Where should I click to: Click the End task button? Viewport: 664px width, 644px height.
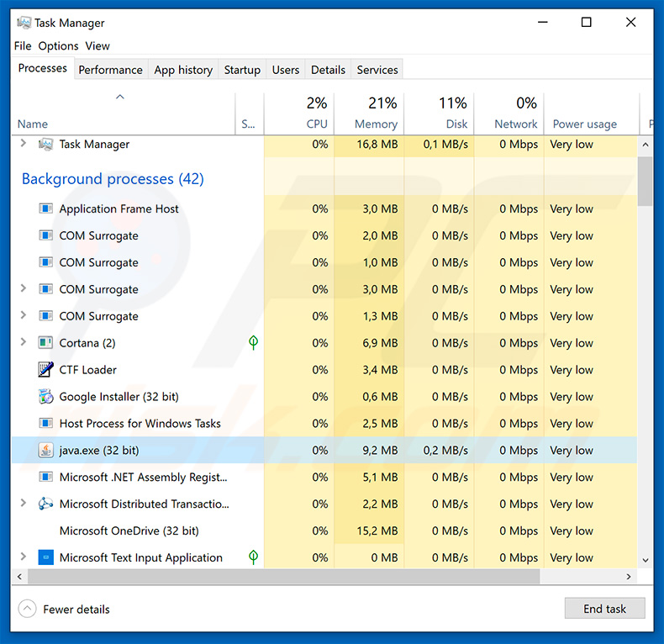coord(604,609)
